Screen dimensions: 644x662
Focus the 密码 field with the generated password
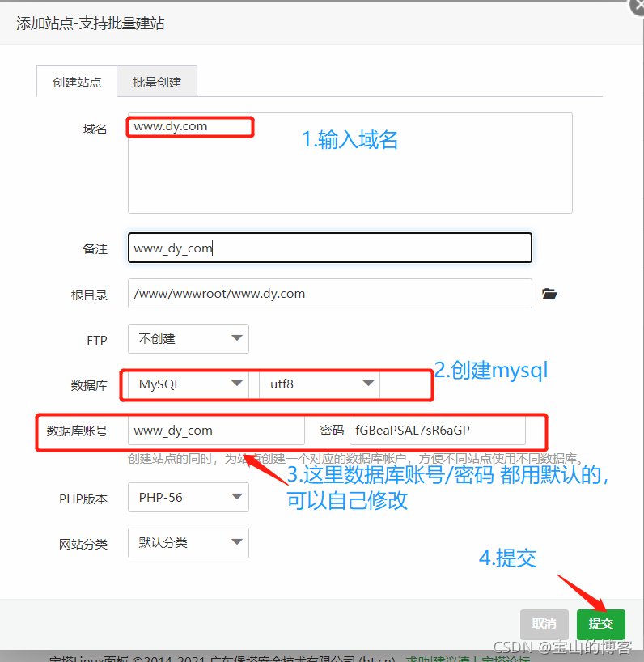(437, 431)
